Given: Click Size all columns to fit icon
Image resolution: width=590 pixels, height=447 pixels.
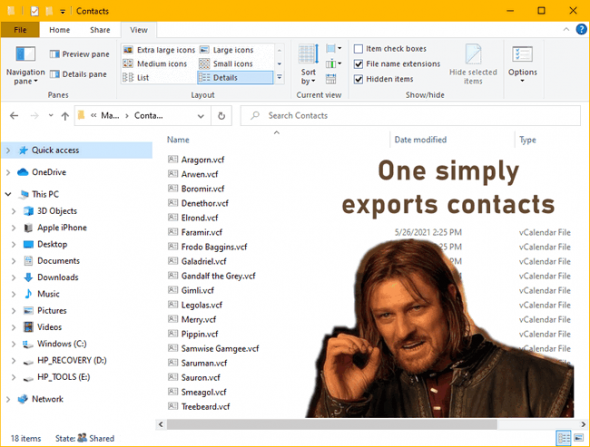Looking at the screenshot, I should point(331,79).
